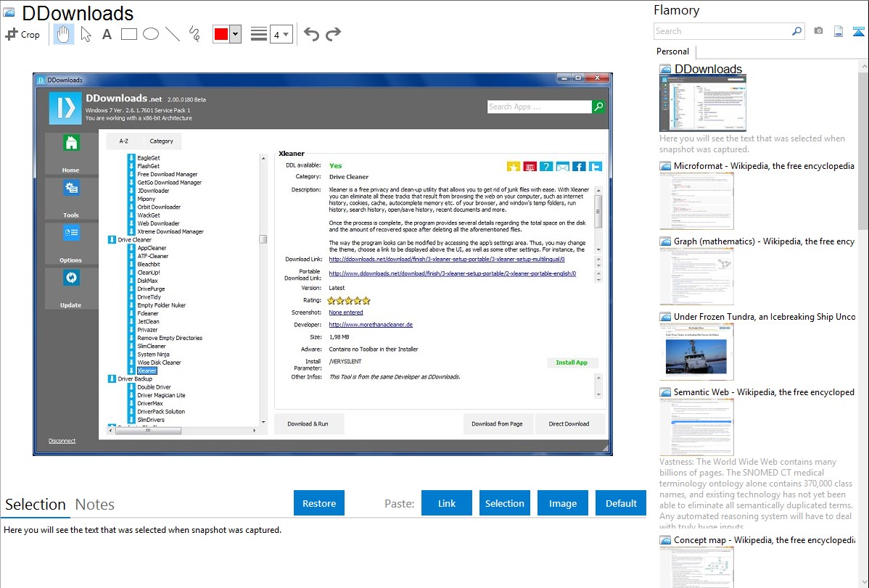Click the Twitter share icon

pyautogui.click(x=596, y=167)
